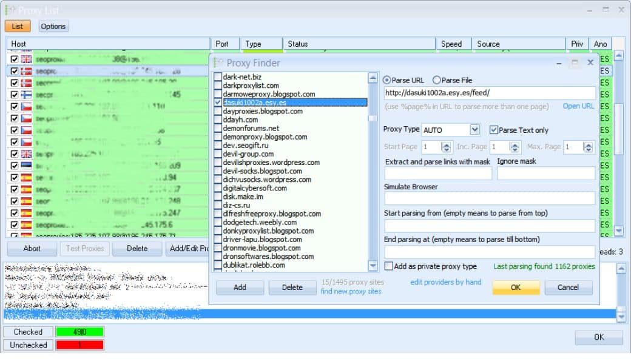Click OK at the bottom of Proxy List
The height and width of the screenshot is (364, 631).
click(x=599, y=337)
